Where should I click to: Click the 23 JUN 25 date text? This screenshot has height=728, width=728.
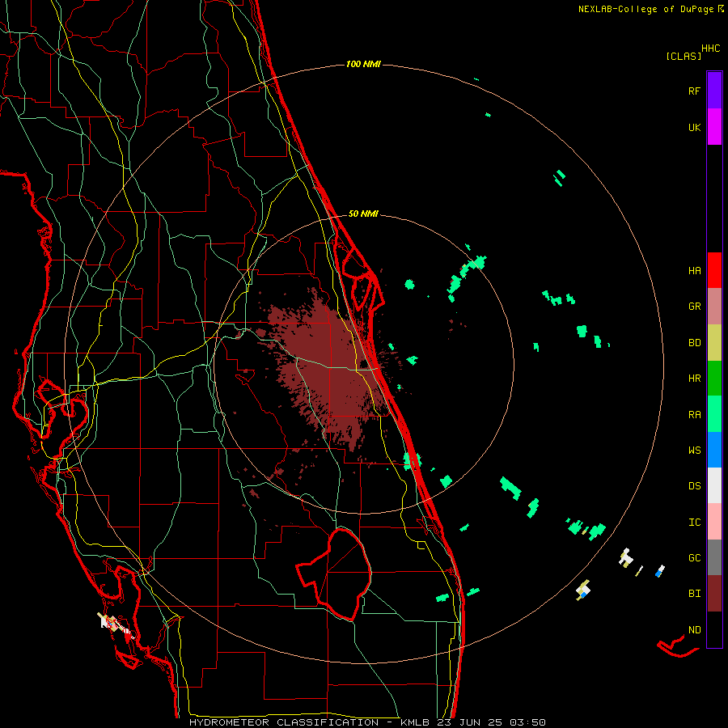tap(471, 722)
